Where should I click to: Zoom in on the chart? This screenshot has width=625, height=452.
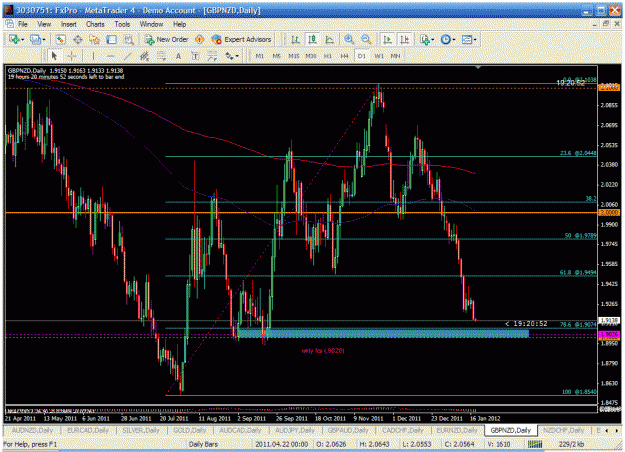click(349, 39)
